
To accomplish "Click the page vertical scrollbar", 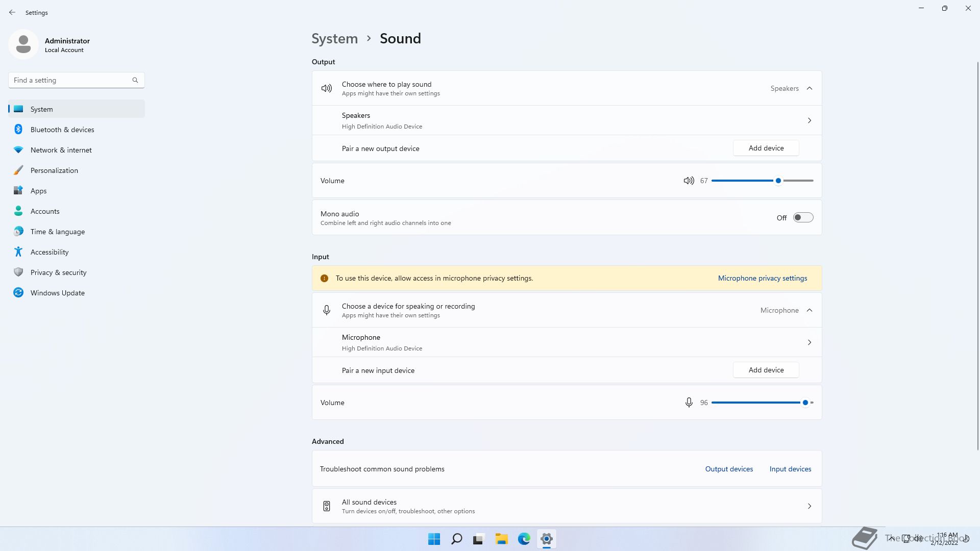I will click(x=977, y=255).
